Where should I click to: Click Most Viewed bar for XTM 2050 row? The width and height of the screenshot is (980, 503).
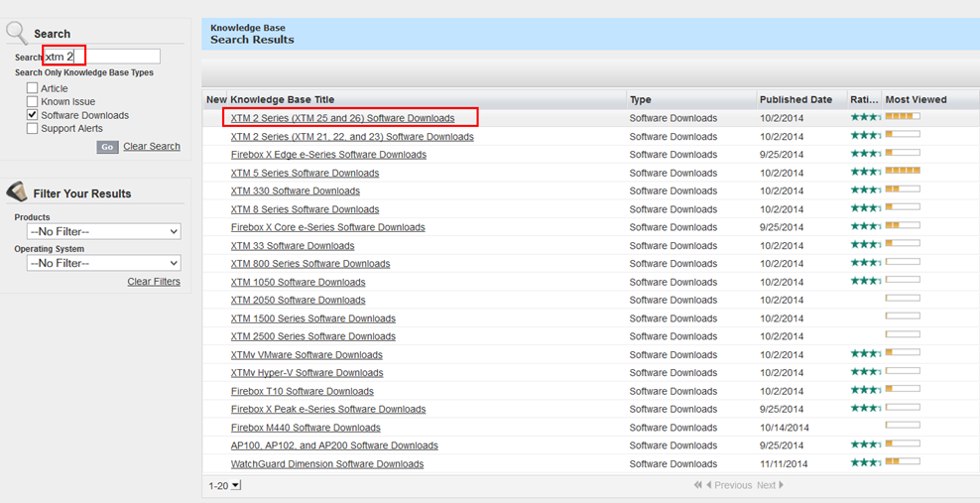tap(903, 298)
